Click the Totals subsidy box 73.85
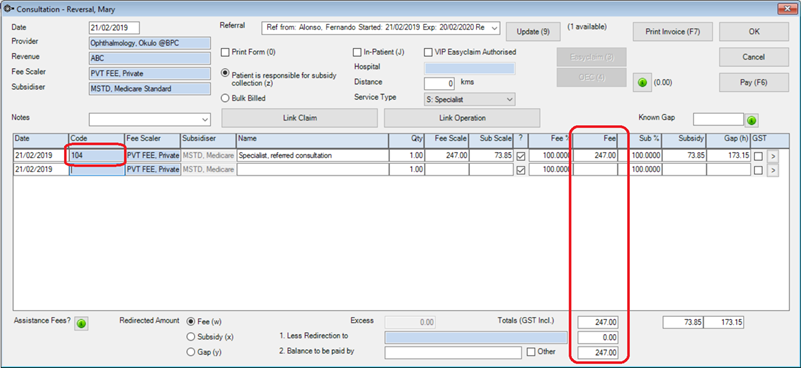 coord(683,323)
